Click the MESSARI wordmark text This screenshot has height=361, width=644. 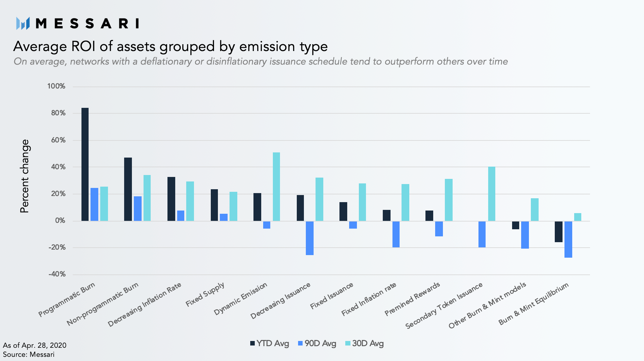coord(87,23)
